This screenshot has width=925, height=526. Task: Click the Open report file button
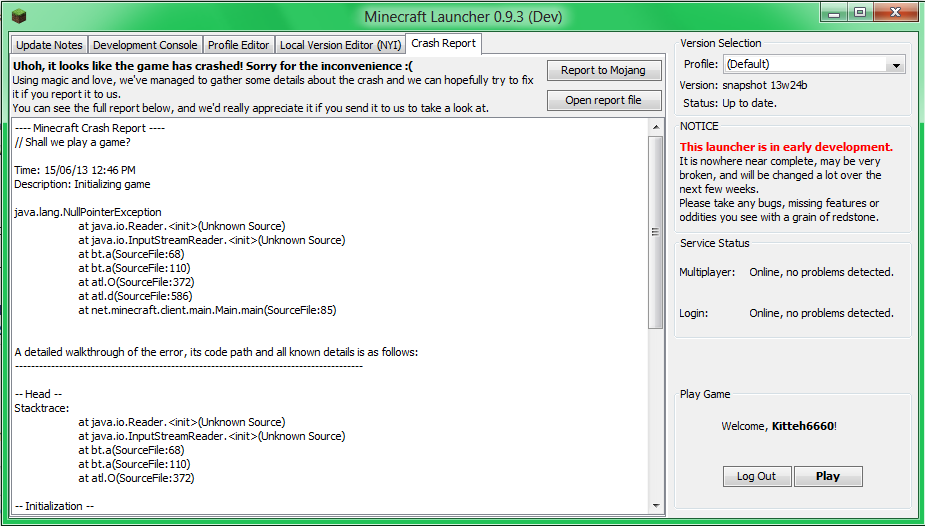pos(603,100)
